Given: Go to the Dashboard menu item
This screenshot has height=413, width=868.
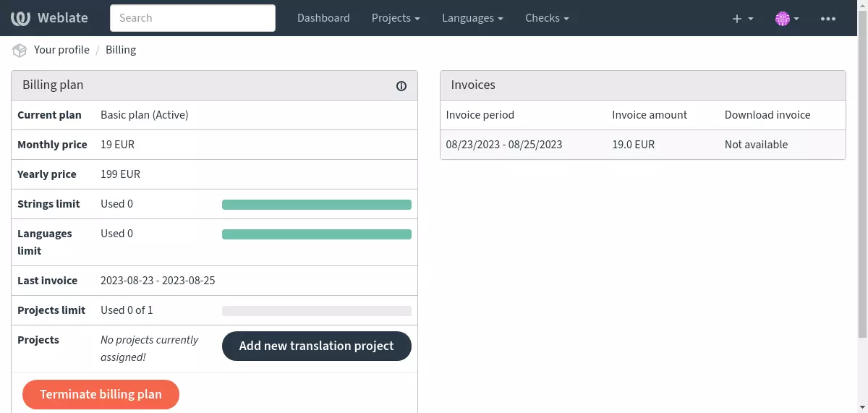Looking at the screenshot, I should tap(323, 18).
